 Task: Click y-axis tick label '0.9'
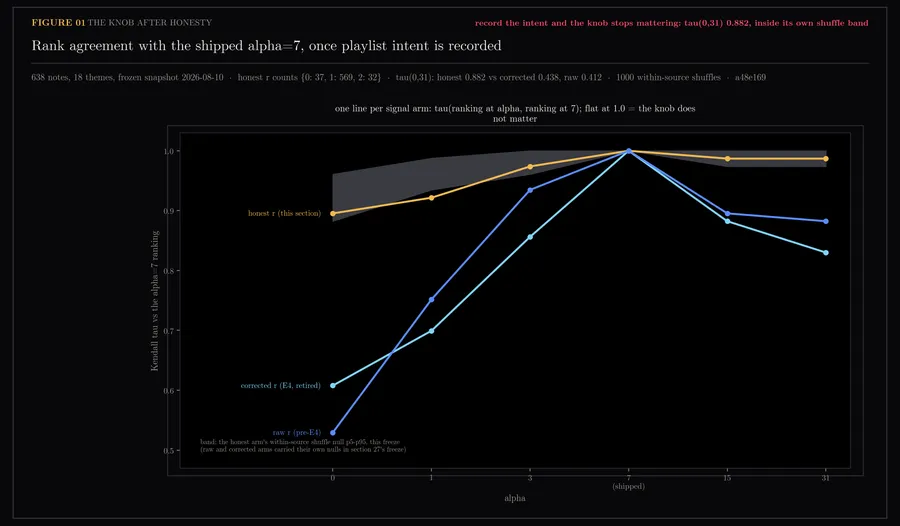tap(168, 211)
